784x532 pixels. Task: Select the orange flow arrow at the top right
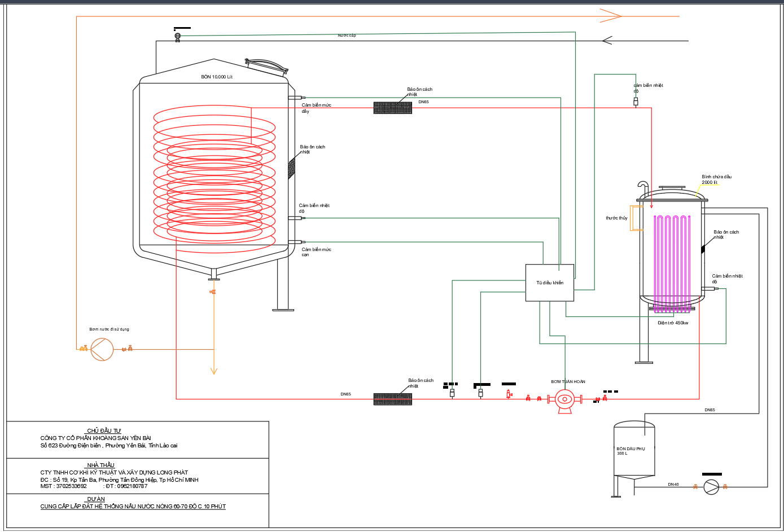point(610,16)
